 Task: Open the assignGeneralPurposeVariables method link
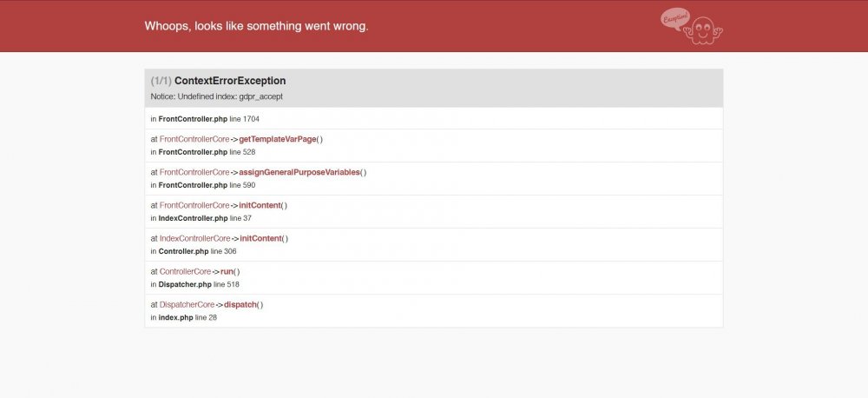tap(299, 172)
